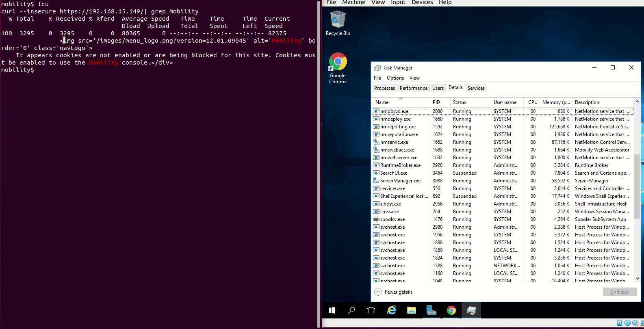Switch to the Processes tab
Viewport: 644px width, 329px height.
pos(384,88)
